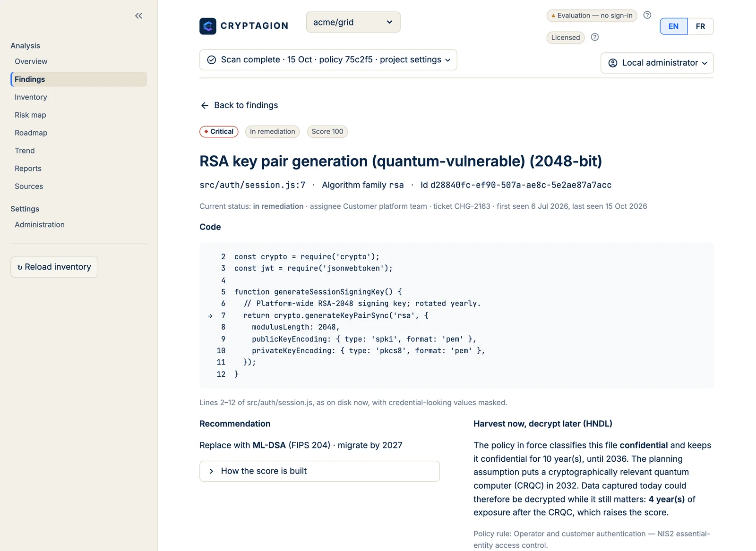The width and height of the screenshot is (756, 551).
Task: Open the Local administrator menu
Action: [657, 63]
